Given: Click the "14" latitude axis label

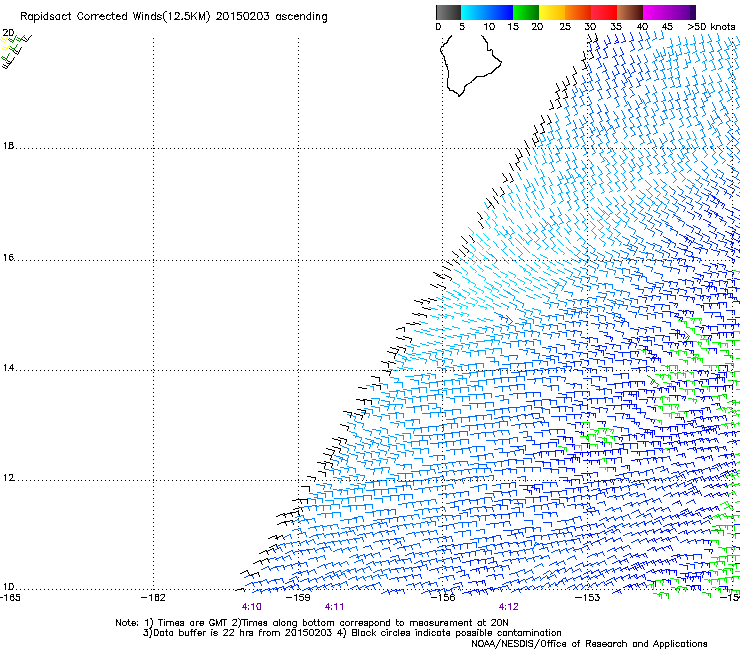Looking at the screenshot, I should pyautogui.click(x=8, y=368).
